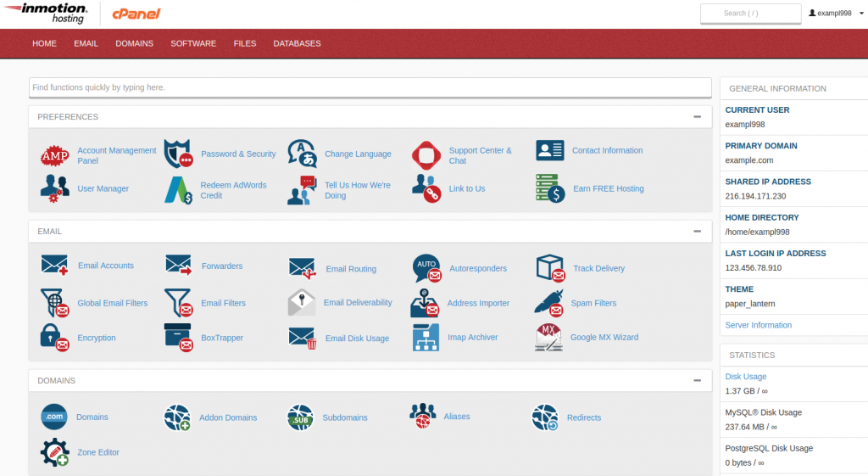
Task: Click the Track Delivery box icon
Action: click(550, 268)
